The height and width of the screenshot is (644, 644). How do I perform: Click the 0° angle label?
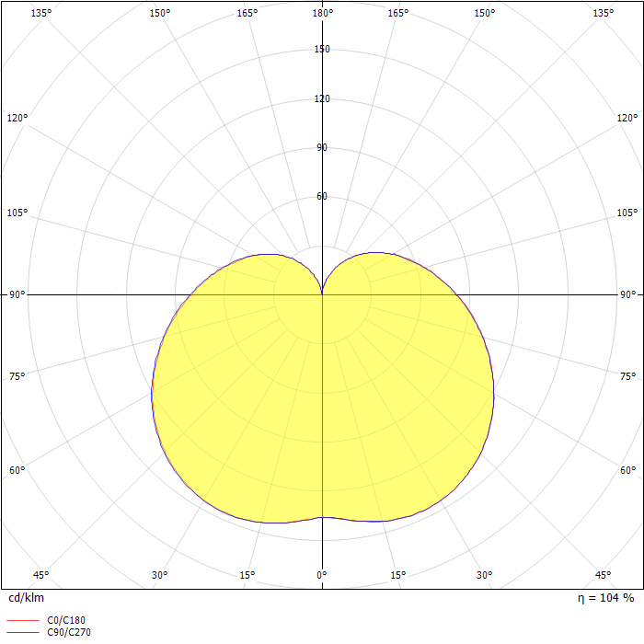coord(322,575)
